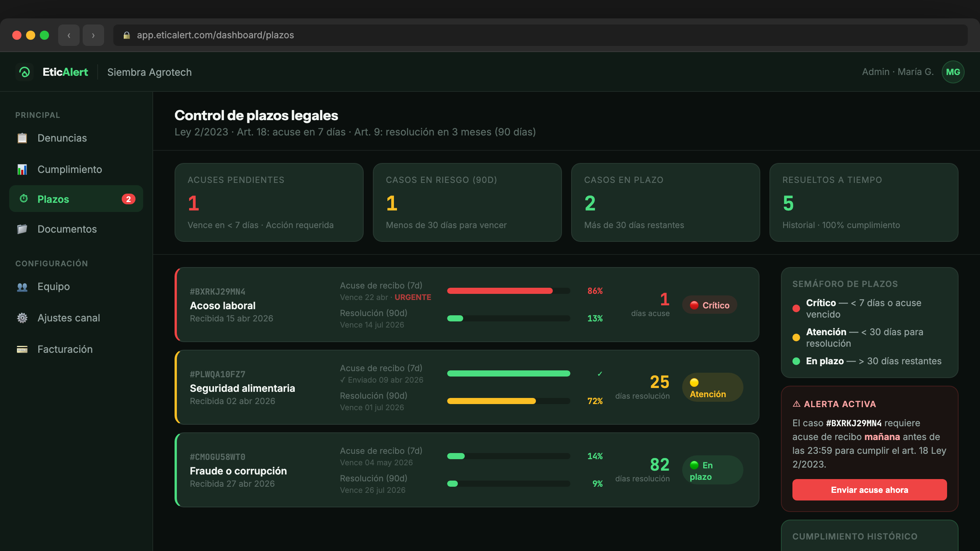Click "Vence 01 jul 2026" text

(372, 408)
